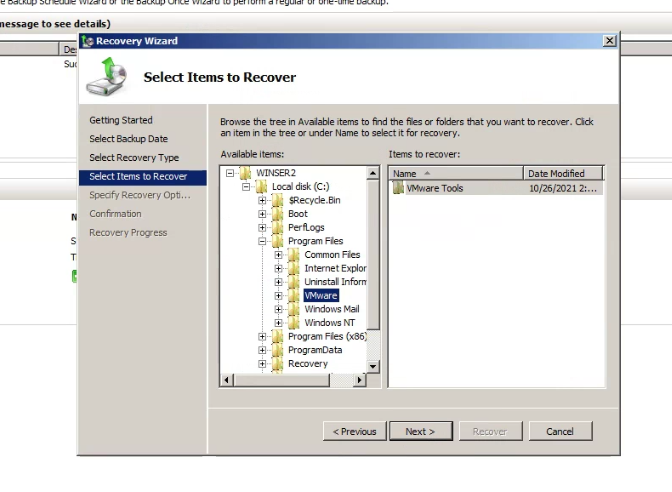The width and height of the screenshot is (672, 492).
Task: Expand the Boot folder node
Action: 262,214
